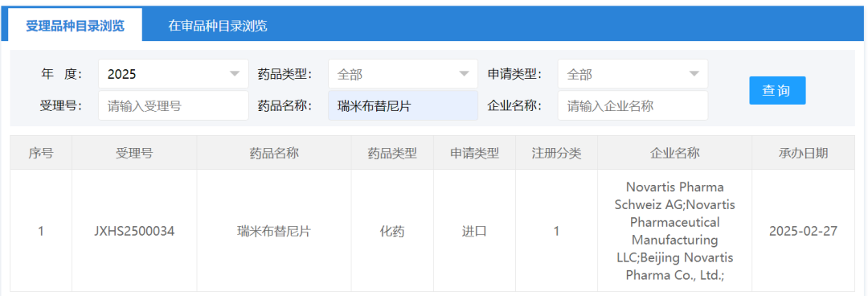Click the 受理号 column header
The height and width of the screenshot is (296, 868).
pyautogui.click(x=134, y=153)
